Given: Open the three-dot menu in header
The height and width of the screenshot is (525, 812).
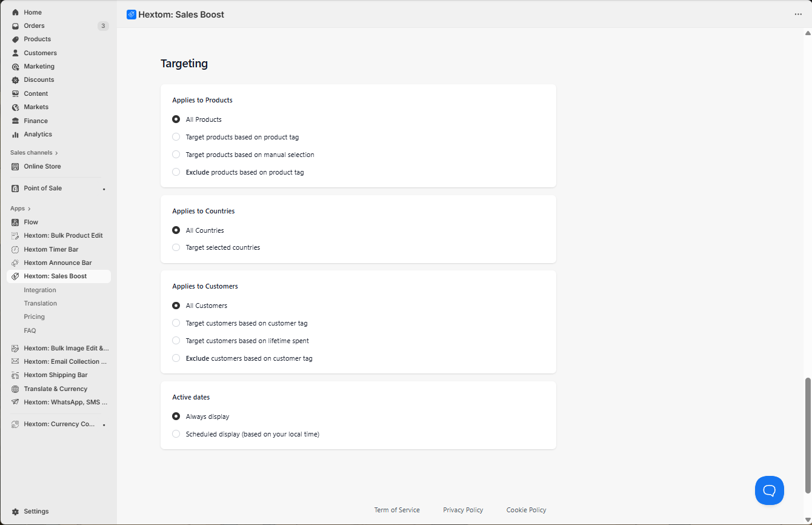Looking at the screenshot, I should 798,15.
